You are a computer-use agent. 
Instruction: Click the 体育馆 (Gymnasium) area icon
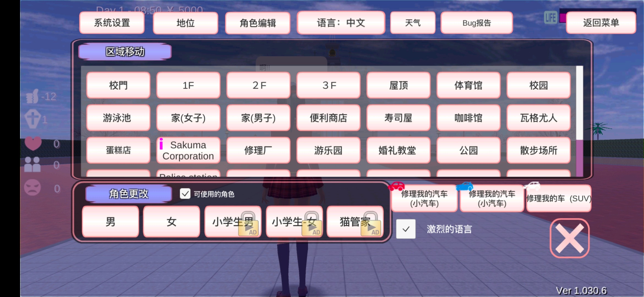click(469, 85)
